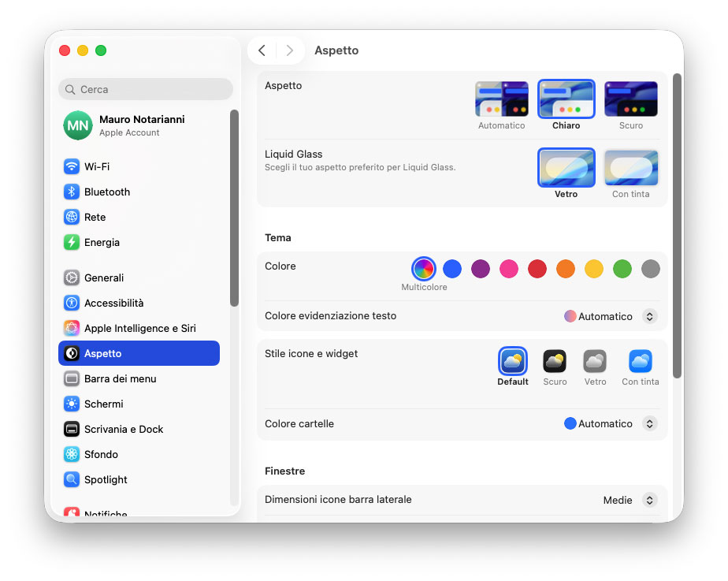Open Wi-Fi settings in sidebar
The image size is (728, 581).
point(96,167)
